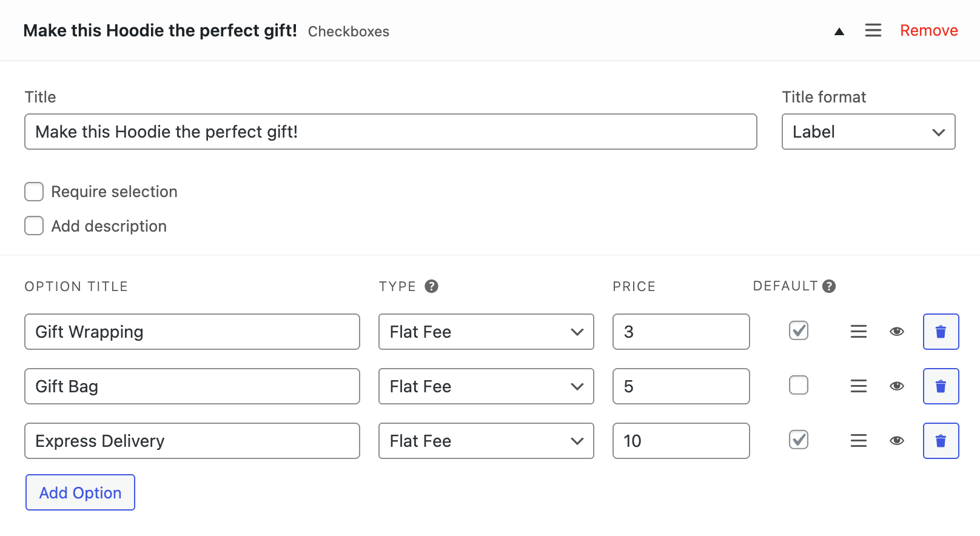Image resolution: width=980 pixels, height=536 pixels.
Task: Toggle visibility for the Express Delivery option
Action: coord(896,441)
